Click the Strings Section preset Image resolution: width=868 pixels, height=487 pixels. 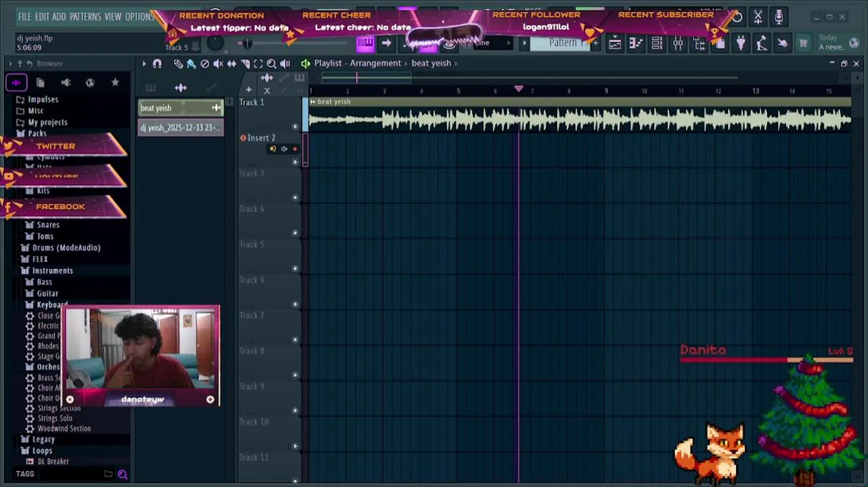[x=59, y=409]
